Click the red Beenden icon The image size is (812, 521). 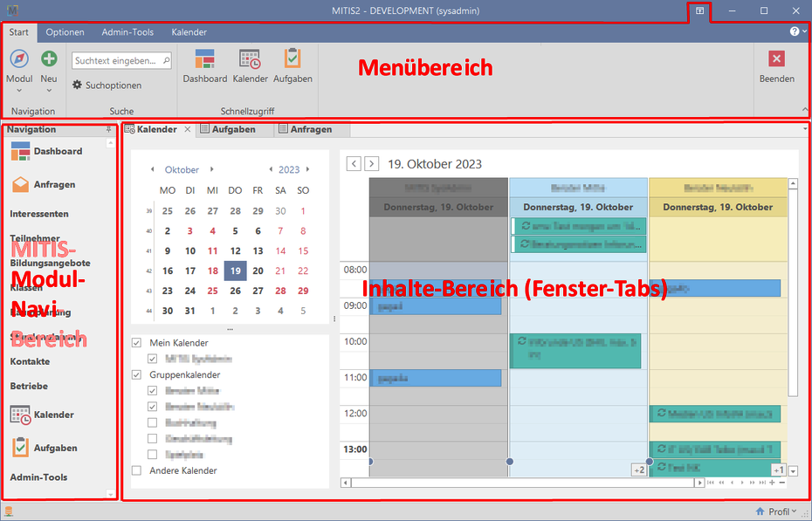(x=776, y=59)
